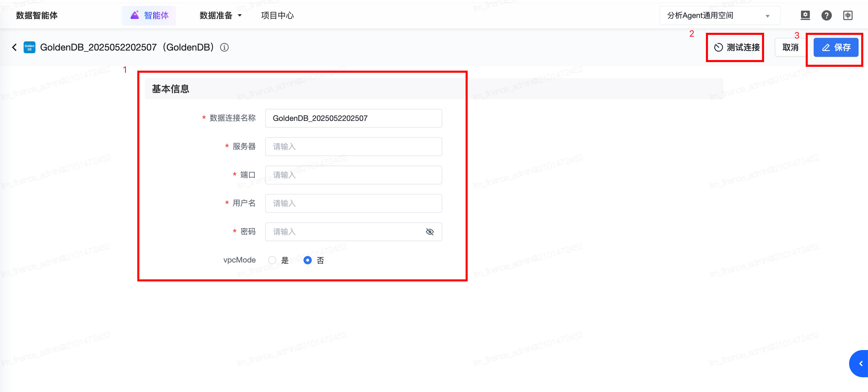
Task: Toggle password visibility eye icon
Action: click(x=430, y=232)
